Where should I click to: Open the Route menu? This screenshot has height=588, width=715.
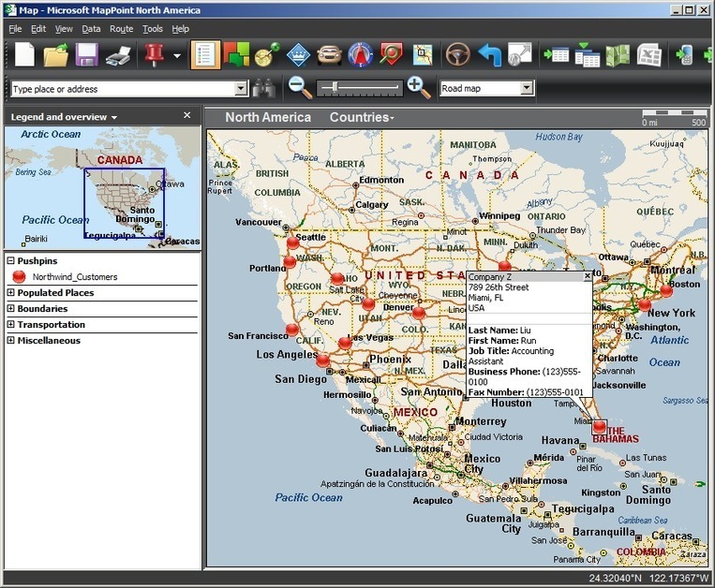click(x=121, y=29)
